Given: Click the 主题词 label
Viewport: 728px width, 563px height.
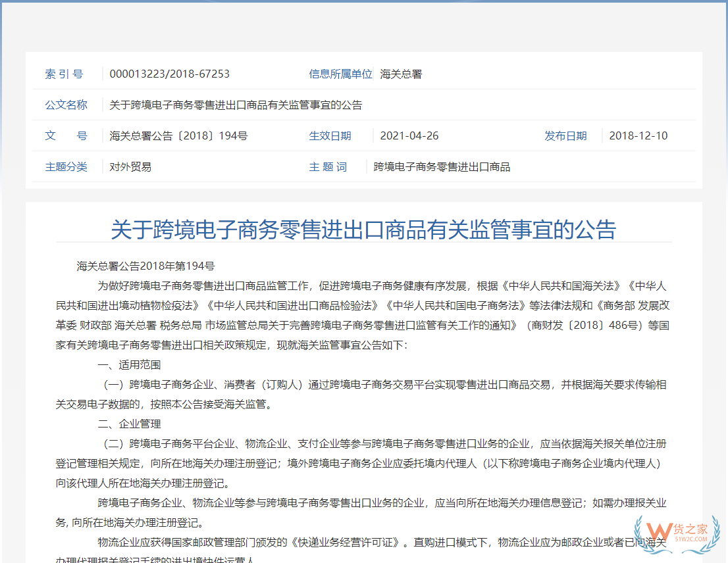Looking at the screenshot, I should [328, 166].
